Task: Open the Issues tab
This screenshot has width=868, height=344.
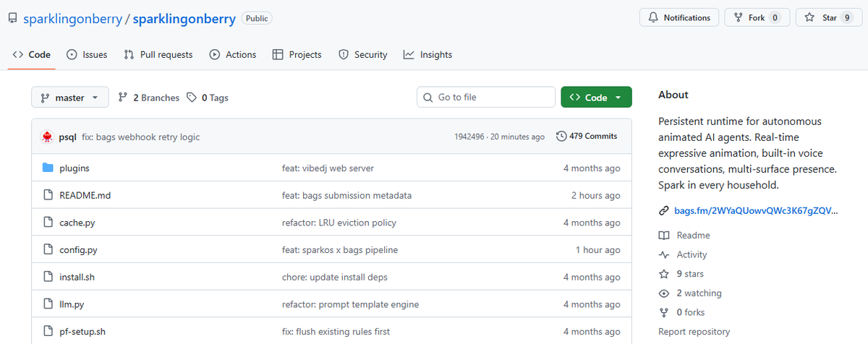Action: tap(87, 54)
